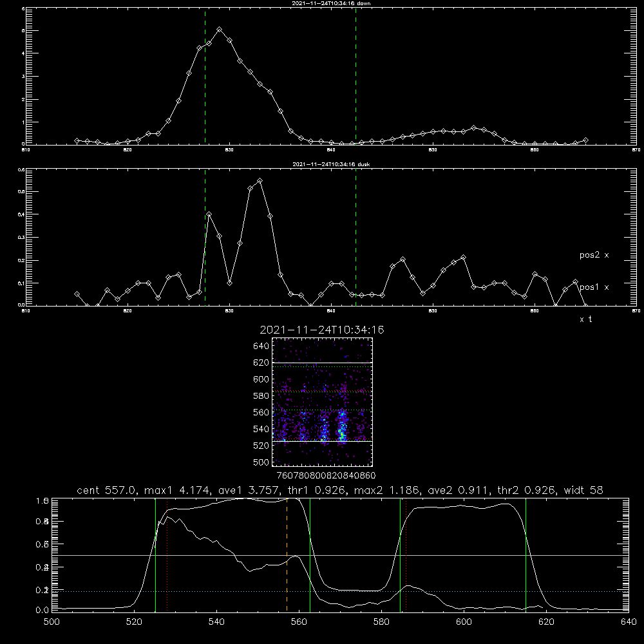Screen dimensions: 644x644
Task: Select the heatmap y-axis label "540"
Action: [x=261, y=429]
